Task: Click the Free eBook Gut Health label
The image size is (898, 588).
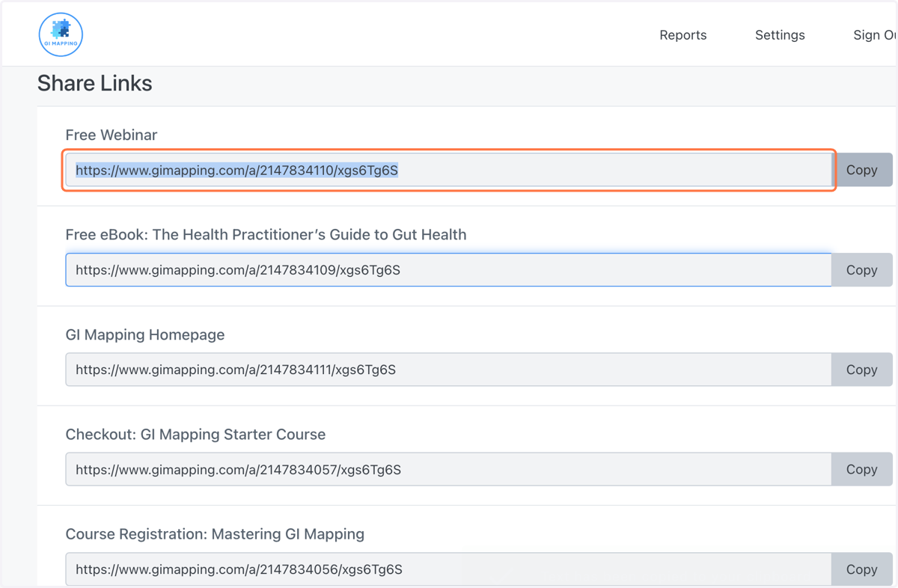Action: coord(266,235)
